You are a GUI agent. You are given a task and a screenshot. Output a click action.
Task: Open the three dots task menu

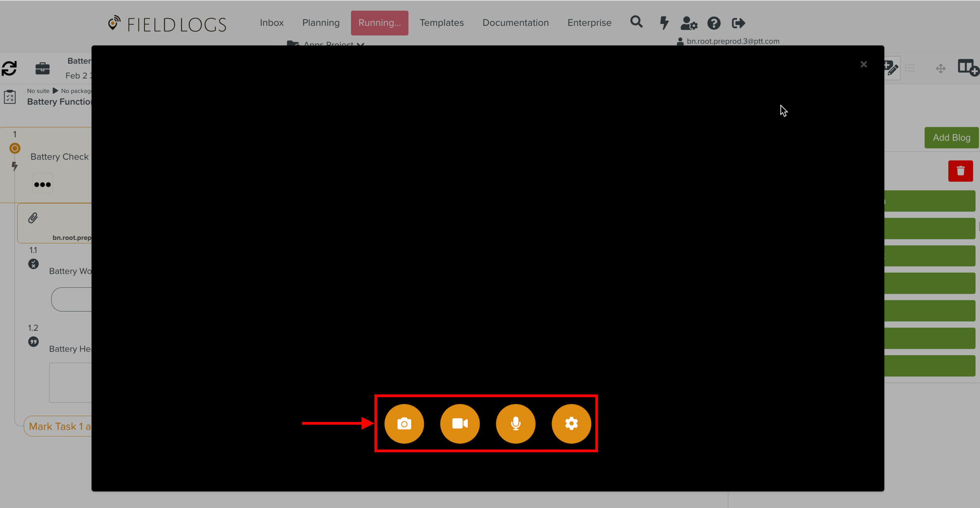(x=42, y=184)
